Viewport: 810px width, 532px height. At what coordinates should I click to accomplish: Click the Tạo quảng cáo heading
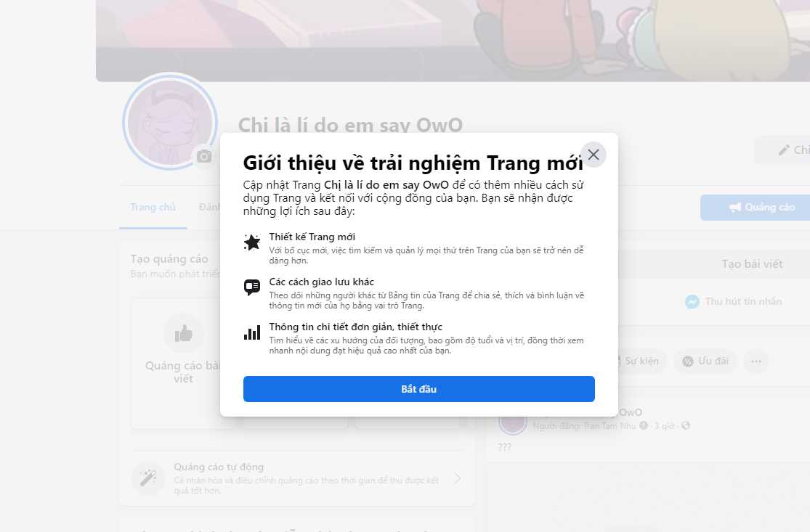pyautogui.click(x=169, y=259)
